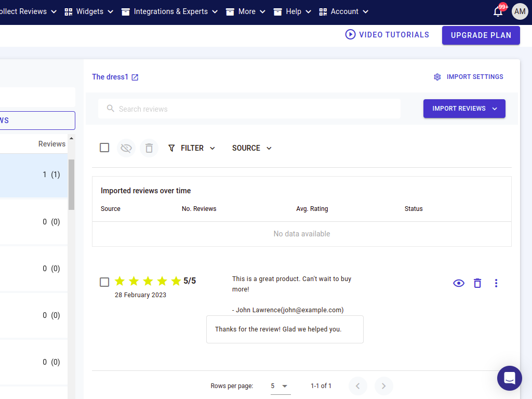This screenshot has width=532, height=399.
Task: Click the Video Tutorials play icon
Action: pyautogui.click(x=350, y=35)
